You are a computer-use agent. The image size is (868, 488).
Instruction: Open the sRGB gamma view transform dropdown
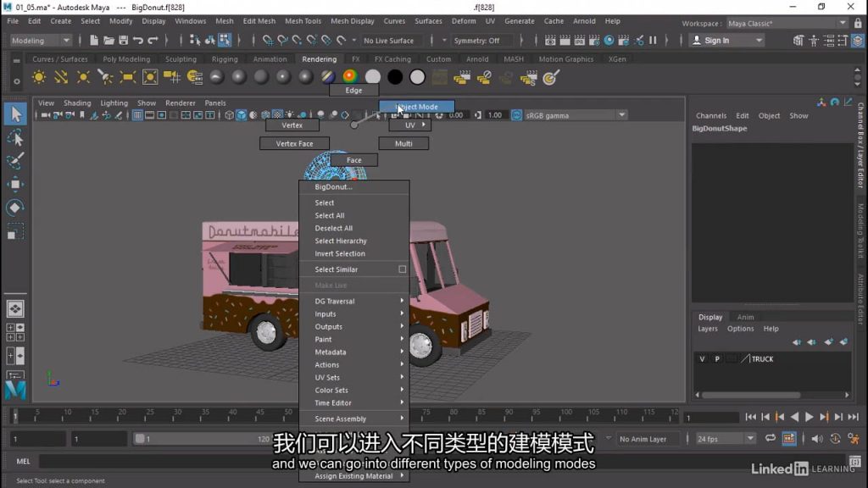tap(576, 115)
